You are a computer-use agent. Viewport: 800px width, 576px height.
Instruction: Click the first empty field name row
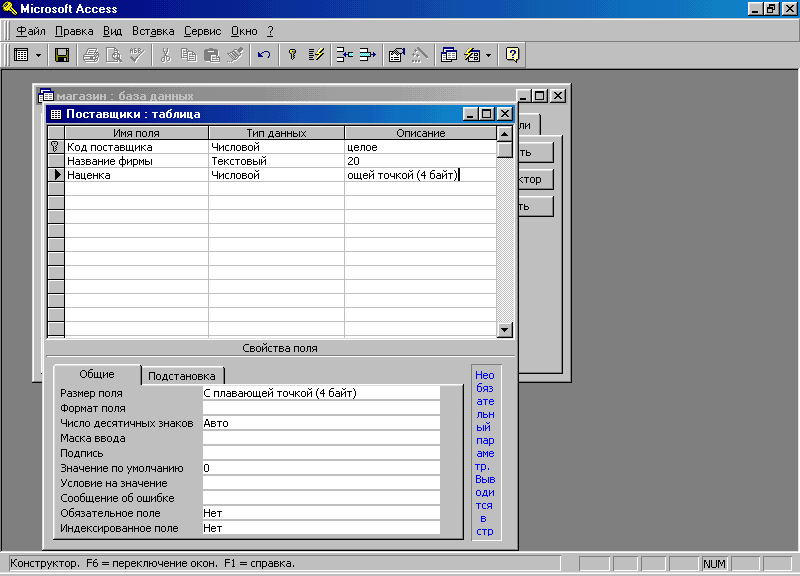pyautogui.click(x=137, y=189)
